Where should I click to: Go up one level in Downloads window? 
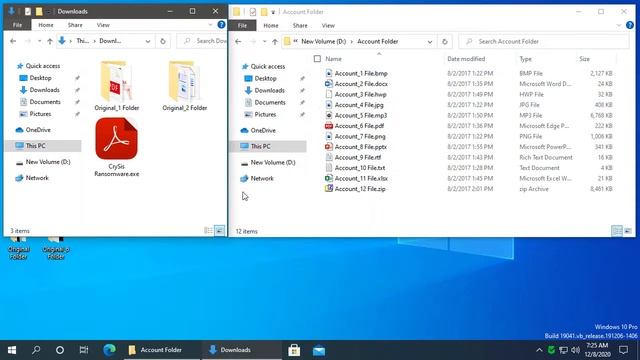click(49, 41)
